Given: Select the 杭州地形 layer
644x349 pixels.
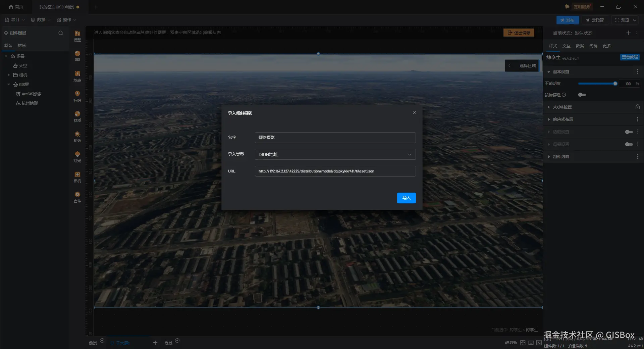Looking at the screenshot, I should click(27, 103).
